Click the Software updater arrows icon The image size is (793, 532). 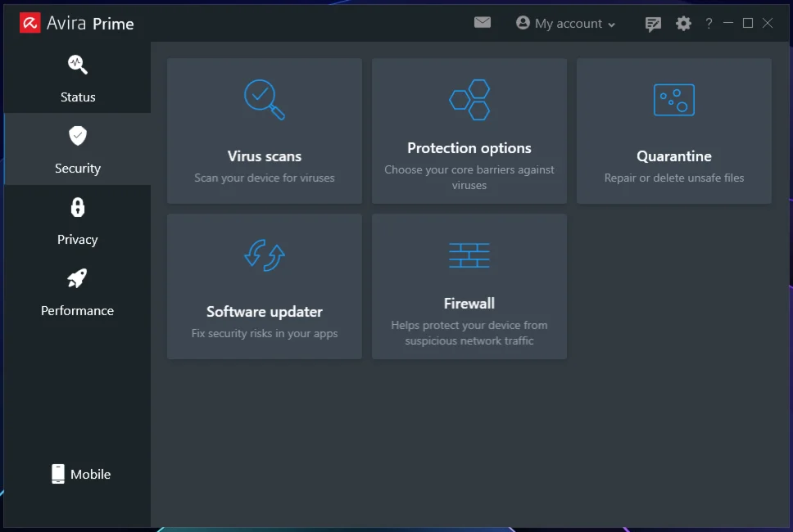pos(264,255)
